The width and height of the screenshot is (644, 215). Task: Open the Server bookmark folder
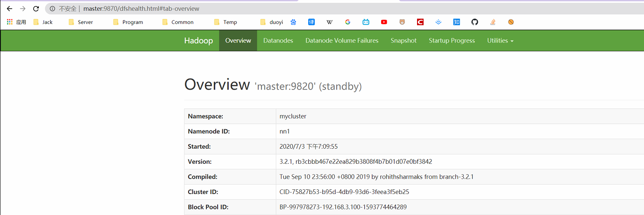(x=80, y=22)
